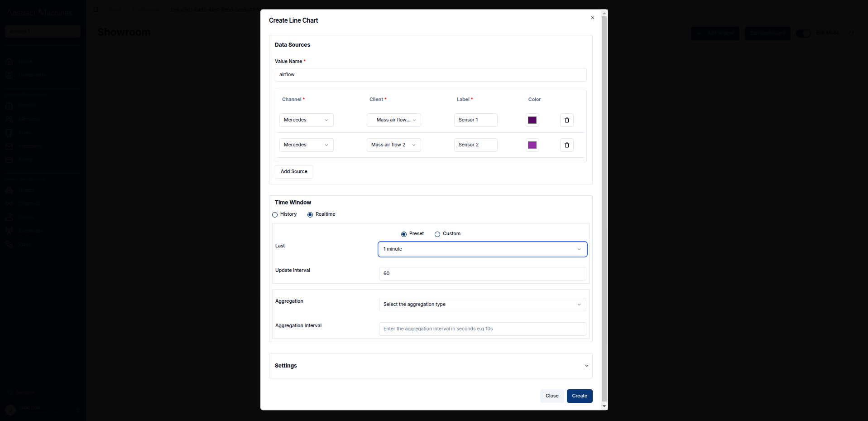This screenshot has height=421, width=868.
Task: Delete the Sensor 2 data source row
Action: (566, 145)
